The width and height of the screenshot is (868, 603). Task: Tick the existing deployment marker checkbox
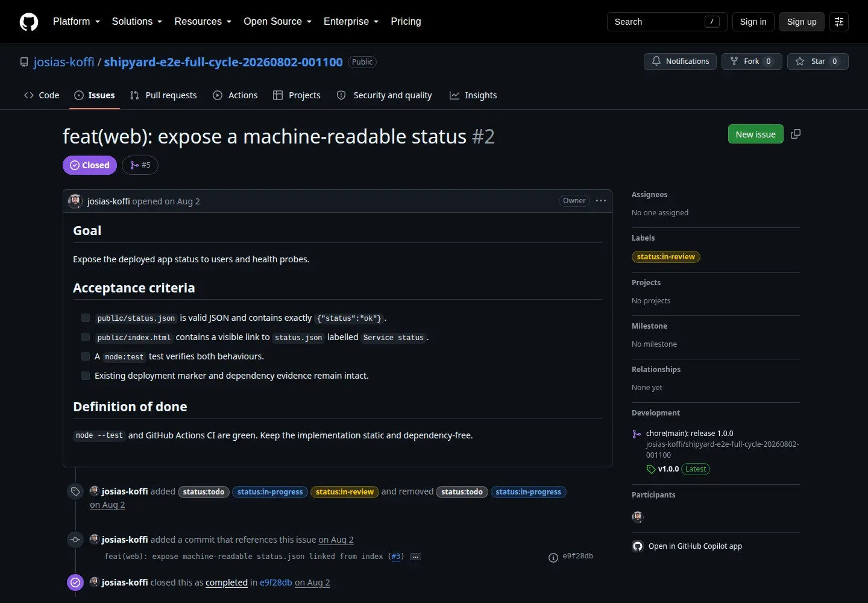(86, 376)
